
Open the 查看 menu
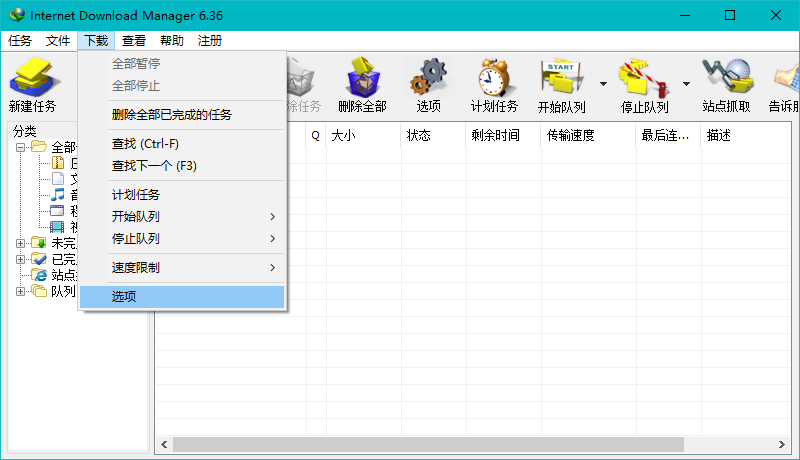[x=134, y=41]
